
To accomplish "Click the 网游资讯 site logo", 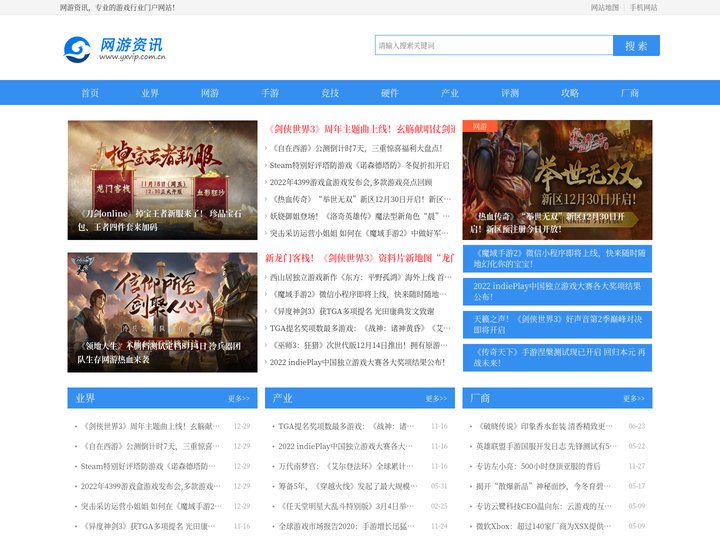I will pyautogui.click(x=115, y=49).
